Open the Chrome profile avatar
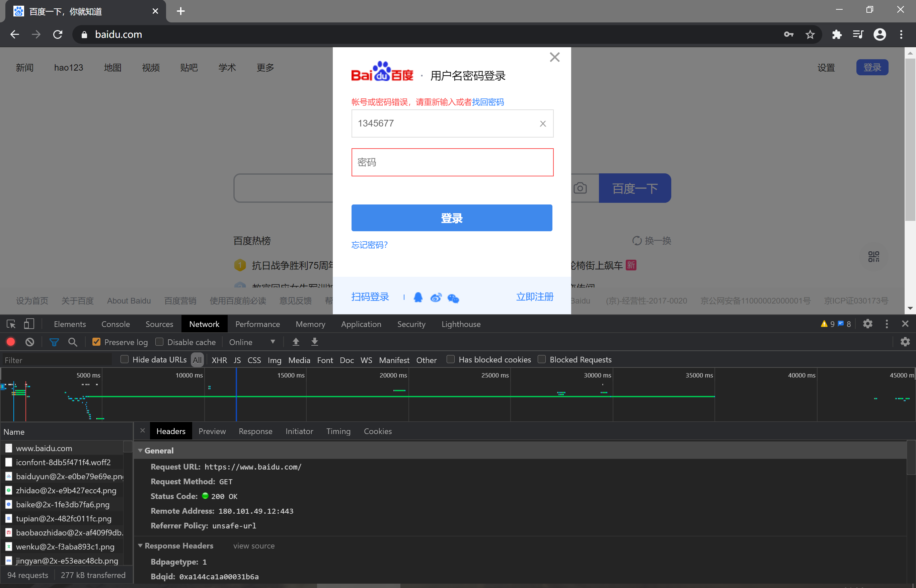This screenshot has width=916, height=588. point(880,34)
